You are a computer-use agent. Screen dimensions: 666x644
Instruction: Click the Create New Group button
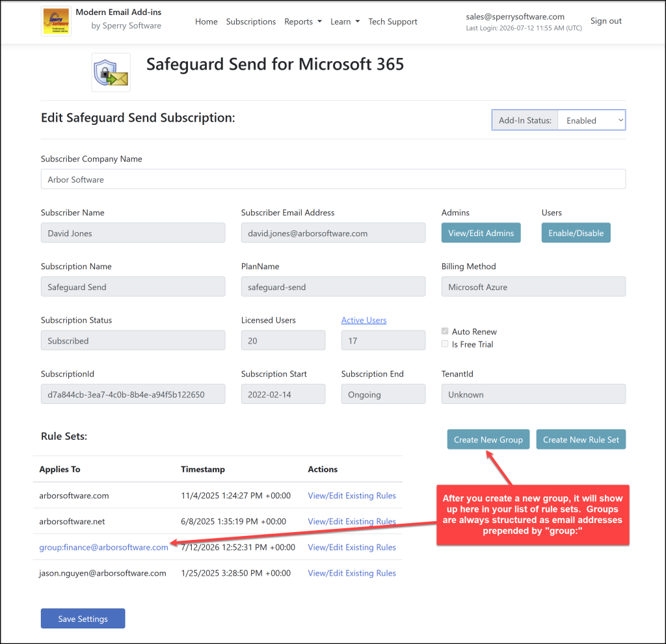[x=488, y=440]
